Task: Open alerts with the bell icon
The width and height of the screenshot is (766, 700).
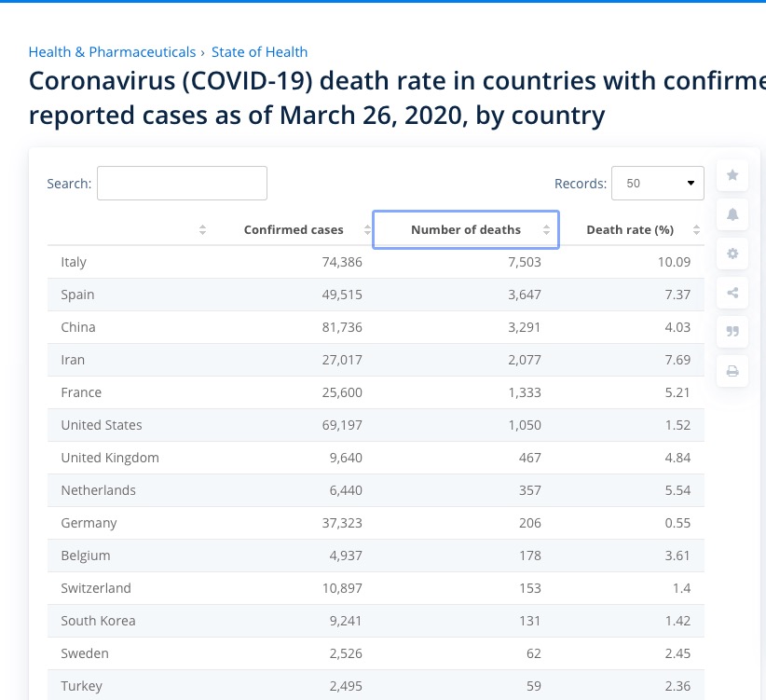Action: click(x=732, y=214)
